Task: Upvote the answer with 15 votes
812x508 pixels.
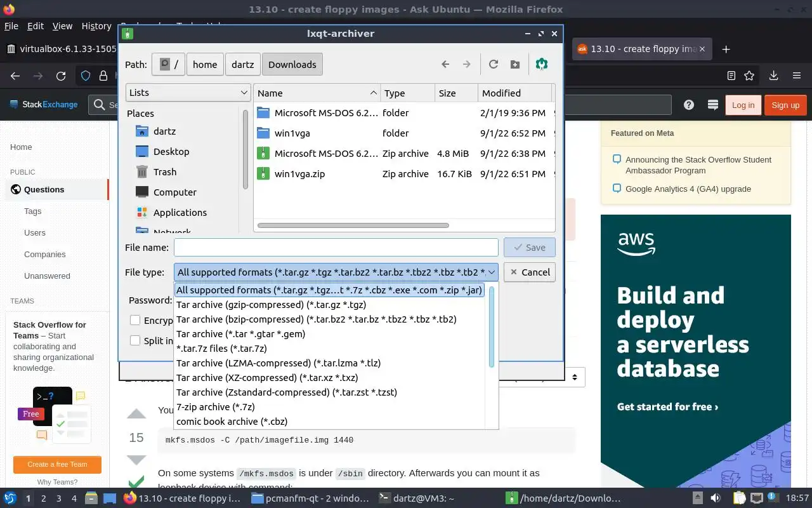Action: coord(136,414)
